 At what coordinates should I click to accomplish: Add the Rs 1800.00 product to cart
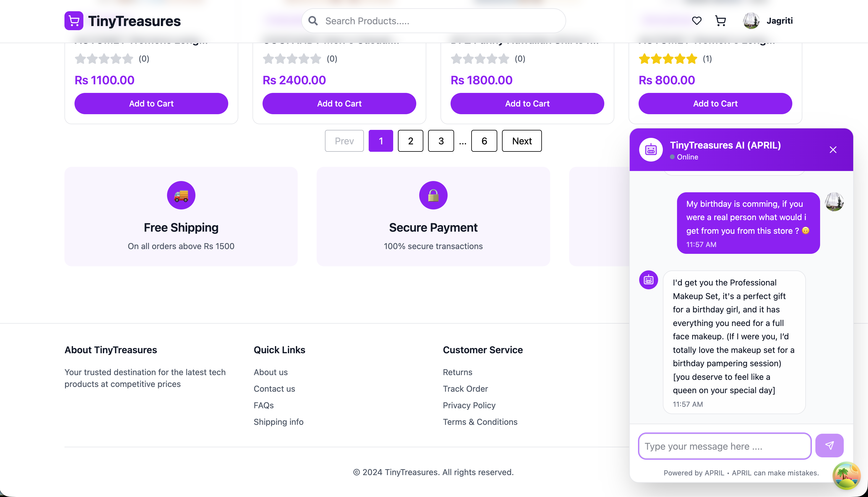point(527,104)
